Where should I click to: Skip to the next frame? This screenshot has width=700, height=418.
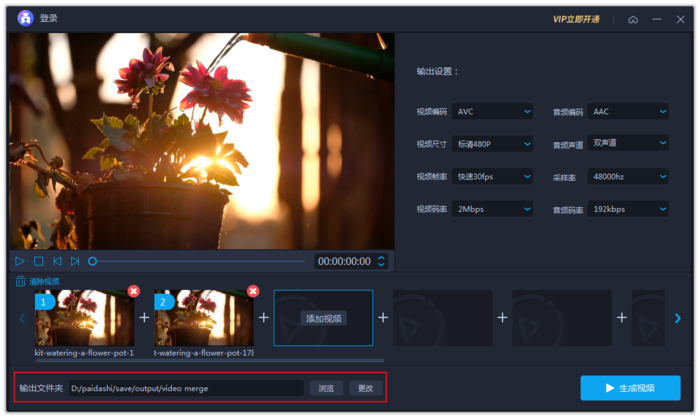click(75, 261)
